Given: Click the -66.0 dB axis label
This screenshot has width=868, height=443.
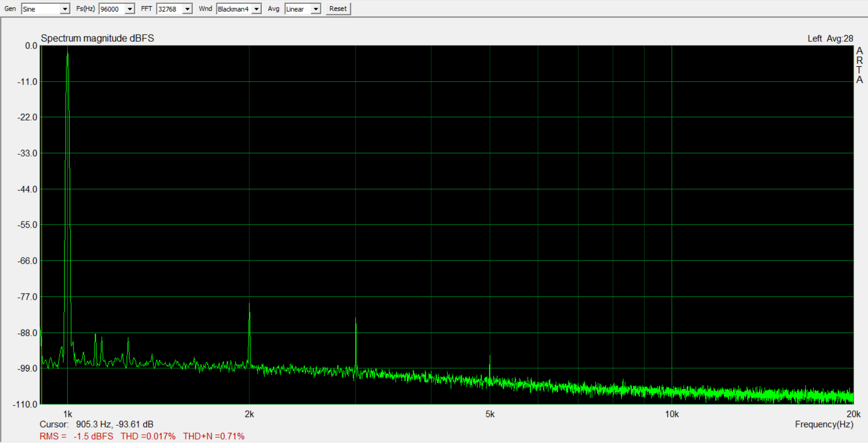Looking at the screenshot, I should click(27, 261).
